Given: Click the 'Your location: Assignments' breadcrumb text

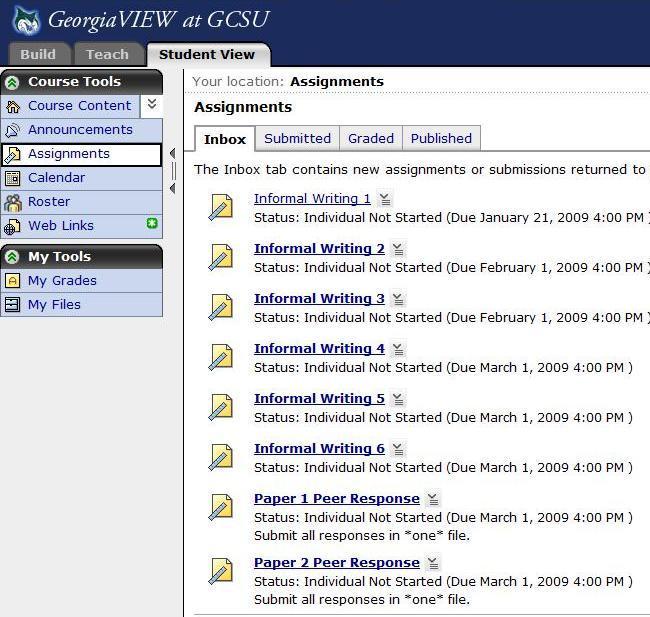Looking at the screenshot, I should 288,82.
